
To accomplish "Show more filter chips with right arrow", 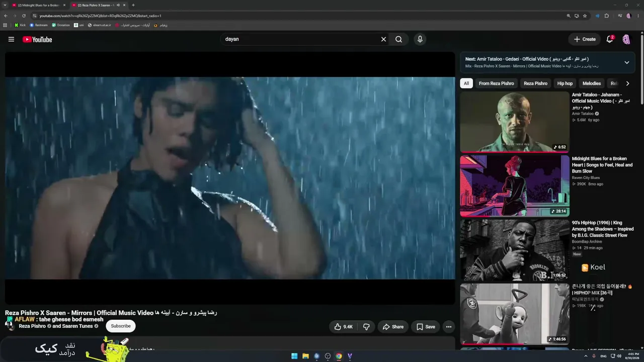I will coord(627,83).
